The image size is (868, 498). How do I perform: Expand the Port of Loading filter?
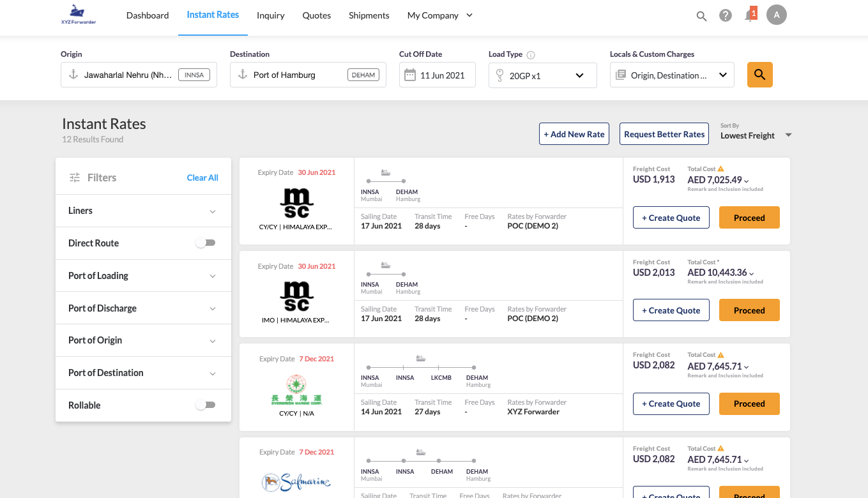(213, 275)
